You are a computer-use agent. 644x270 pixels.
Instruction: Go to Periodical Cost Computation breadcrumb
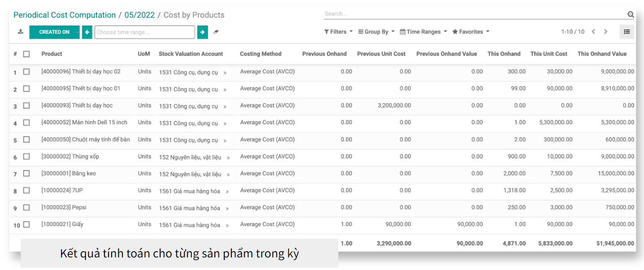coord(65,15)
